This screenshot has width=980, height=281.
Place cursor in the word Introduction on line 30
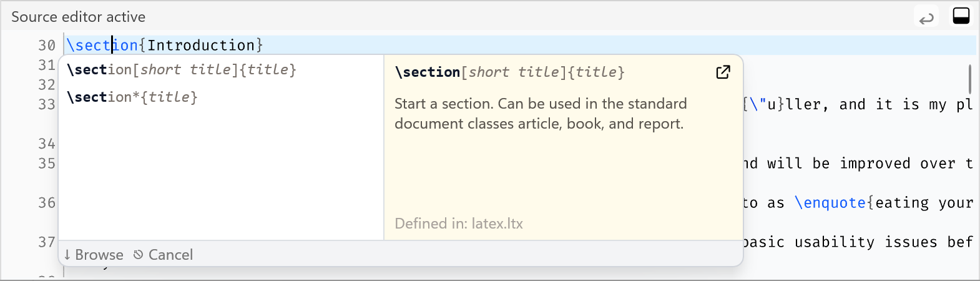(200, 46)
